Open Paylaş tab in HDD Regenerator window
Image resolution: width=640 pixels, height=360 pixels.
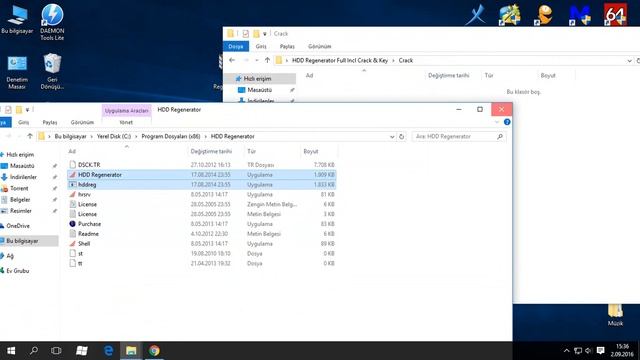tap(50, 122)
